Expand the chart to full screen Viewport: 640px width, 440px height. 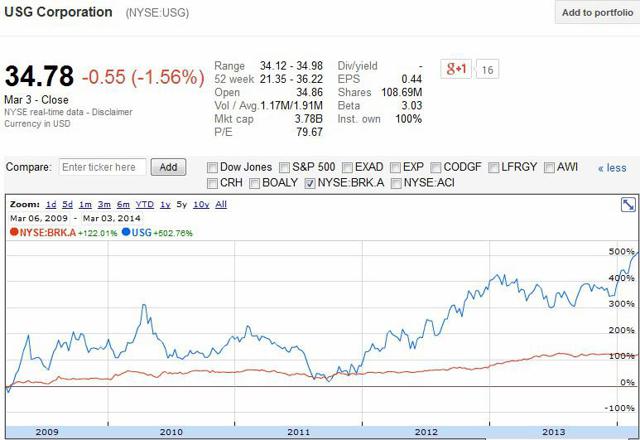tap(628, 204)
